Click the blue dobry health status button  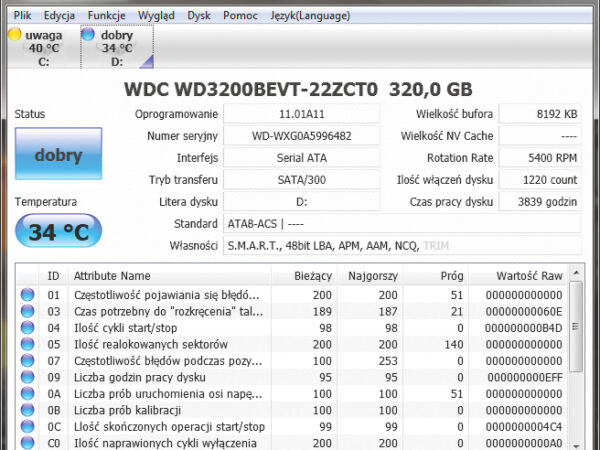(58, 155)
